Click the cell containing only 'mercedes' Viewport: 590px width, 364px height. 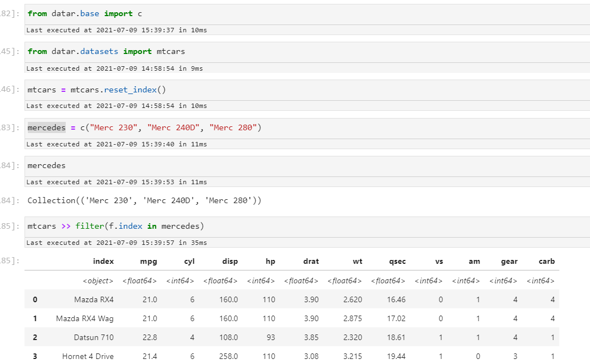pos(307,166)
